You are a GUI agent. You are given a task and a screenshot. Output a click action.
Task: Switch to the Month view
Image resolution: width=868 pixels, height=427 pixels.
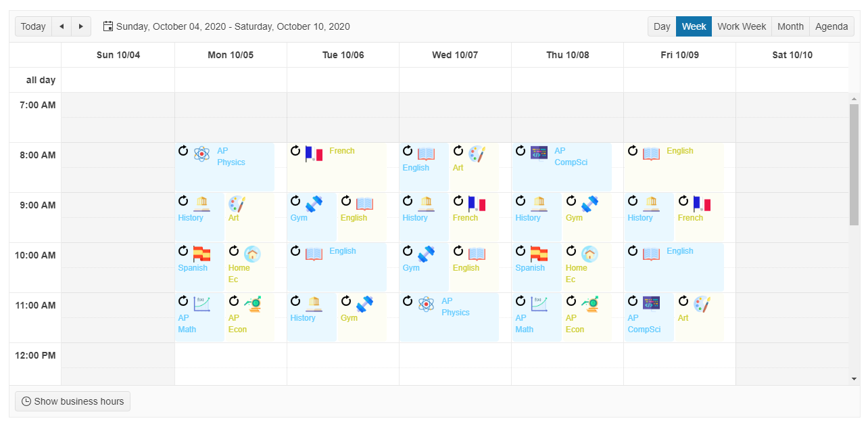[x=790, y=26]
